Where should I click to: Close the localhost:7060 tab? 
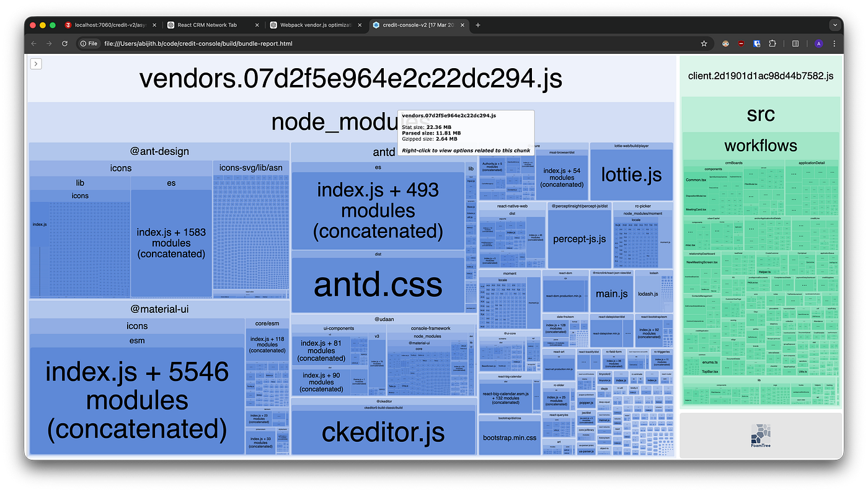pos(154,25)
